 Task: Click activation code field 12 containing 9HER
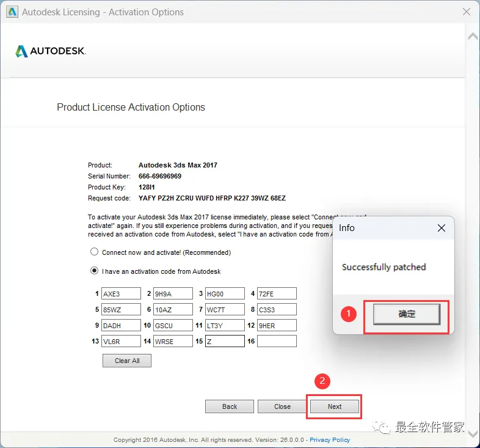pos(277,325)
